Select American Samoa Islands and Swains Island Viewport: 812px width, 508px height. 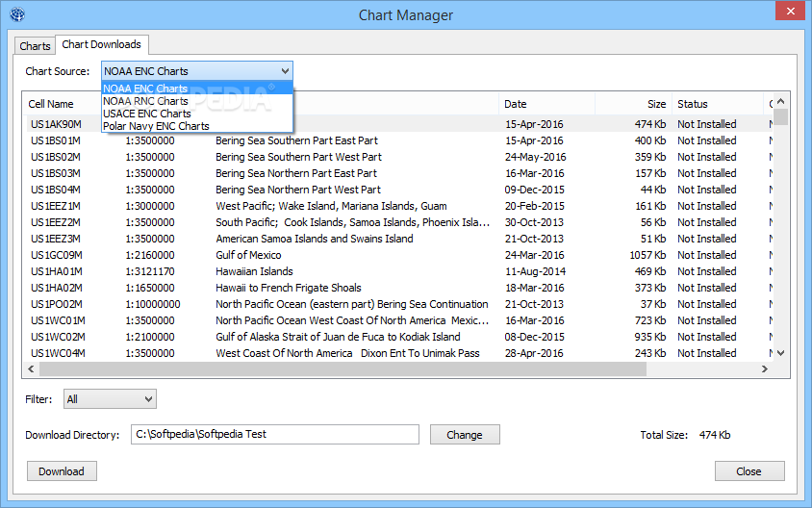pyautogui.click(x=315, y=239)
